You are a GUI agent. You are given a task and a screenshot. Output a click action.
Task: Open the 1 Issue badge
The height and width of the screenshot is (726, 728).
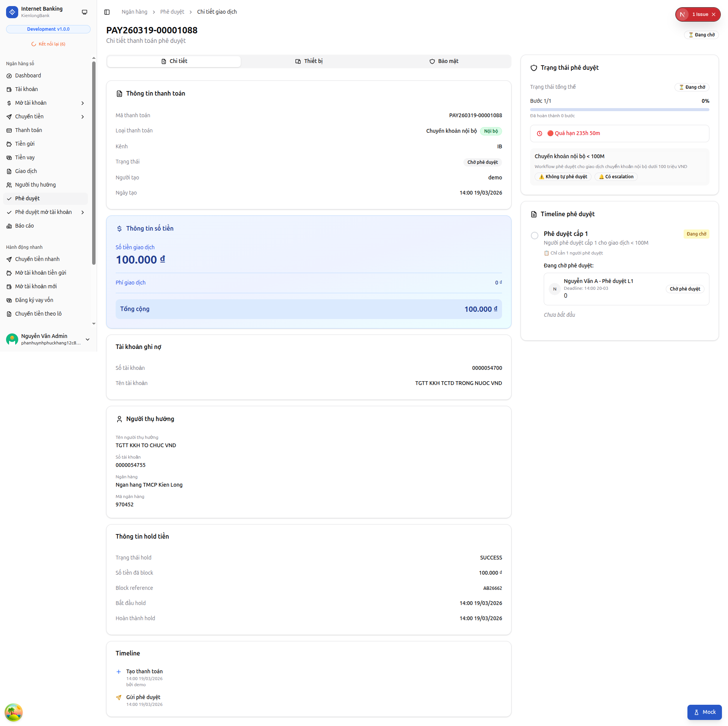click(700, 14)
